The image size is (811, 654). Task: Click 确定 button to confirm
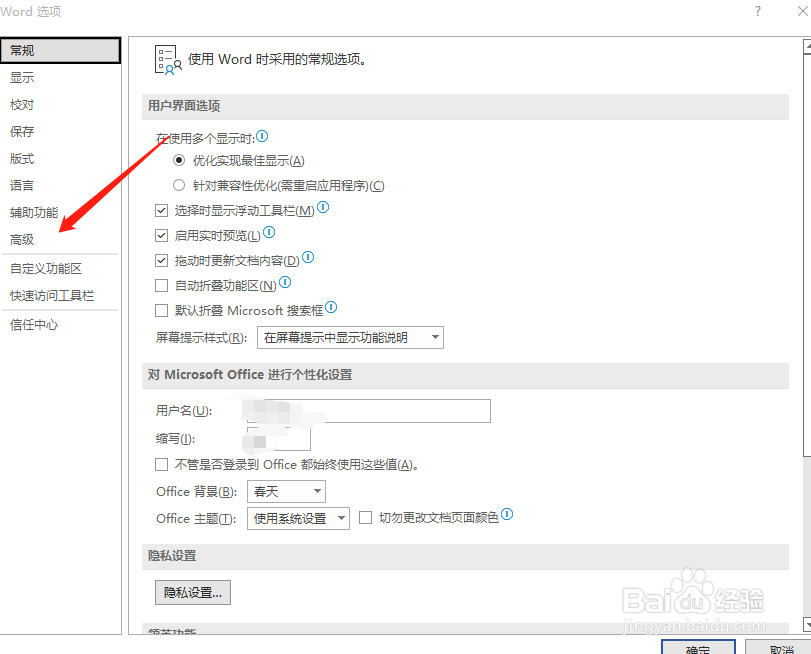pos(698,647)
